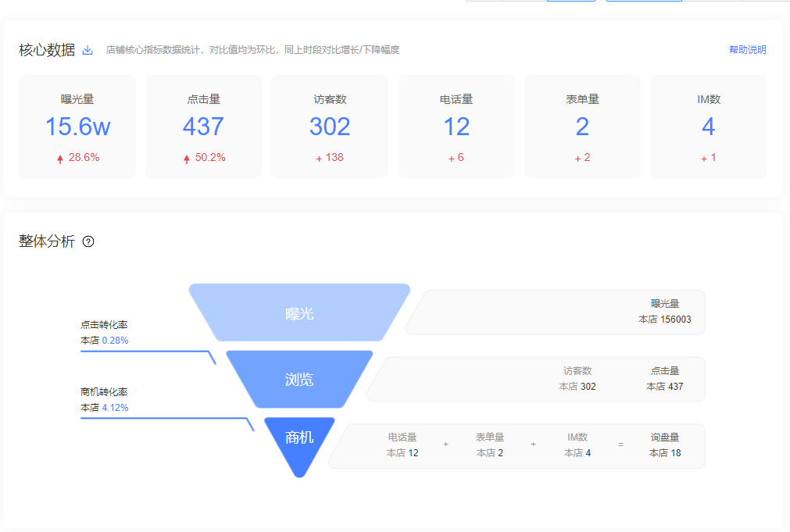Click the 曝光量 156003 value in funnel
Image resolution: width=790 pixels, height=532 pixels.
665,312
